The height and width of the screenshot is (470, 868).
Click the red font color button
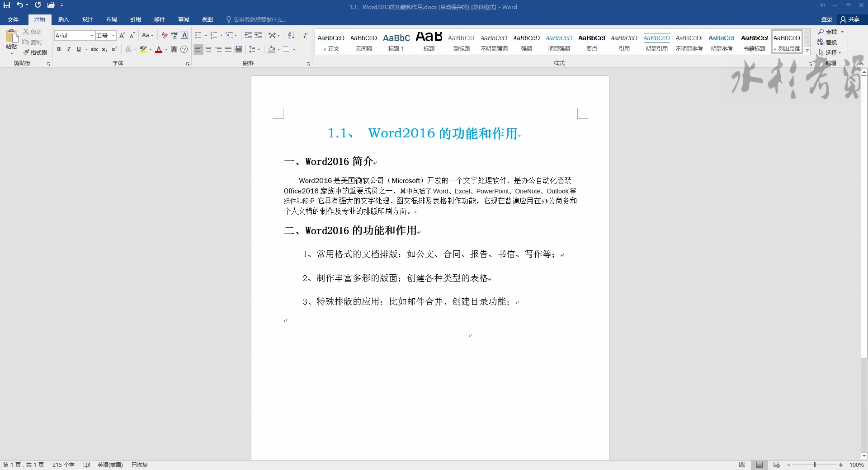tap(159, 49)
